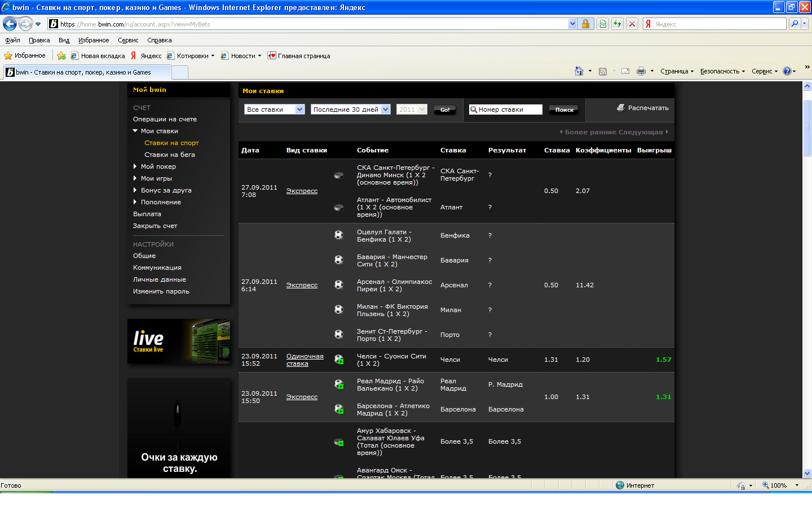
Task: Click the blue Help question mark icon
Action: point(787,71)
